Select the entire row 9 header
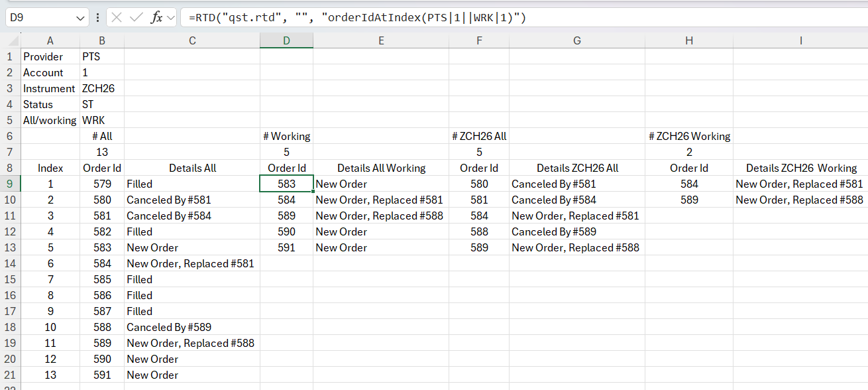This screenshot has height=390, width=868. tap(10, 184)
